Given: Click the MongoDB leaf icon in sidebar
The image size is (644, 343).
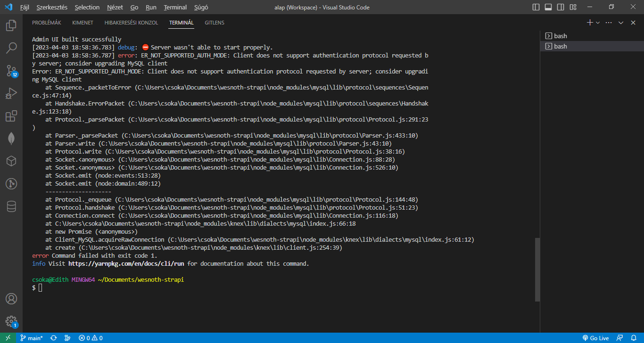Looking at the screenshot, I should pos(11,139).
